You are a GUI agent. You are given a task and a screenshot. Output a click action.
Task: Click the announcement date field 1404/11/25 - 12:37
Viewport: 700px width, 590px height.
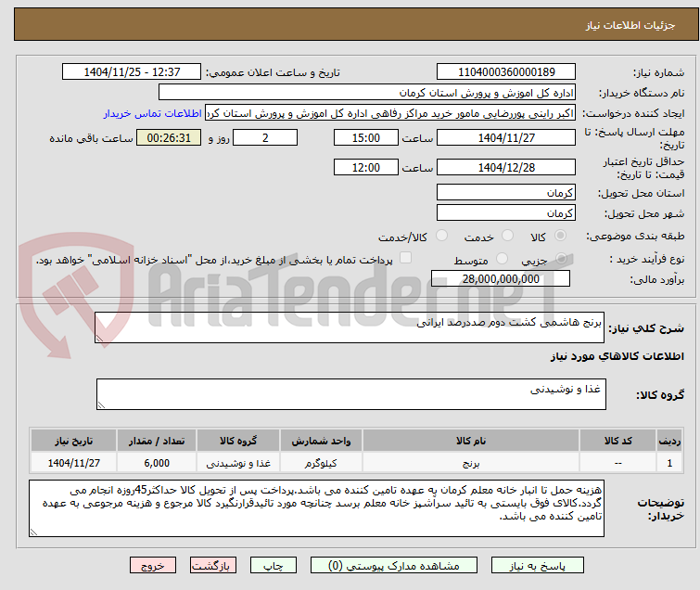pyautogui.click(x=132, y=72)
